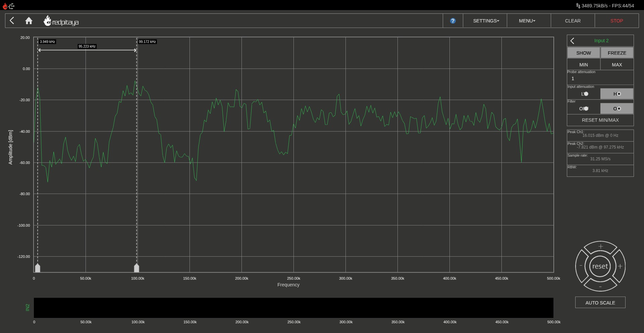Click the flame icon in the top-left corner
This screenshot has height=333, width=644.
pyautogui.click(x=5, y=6)
